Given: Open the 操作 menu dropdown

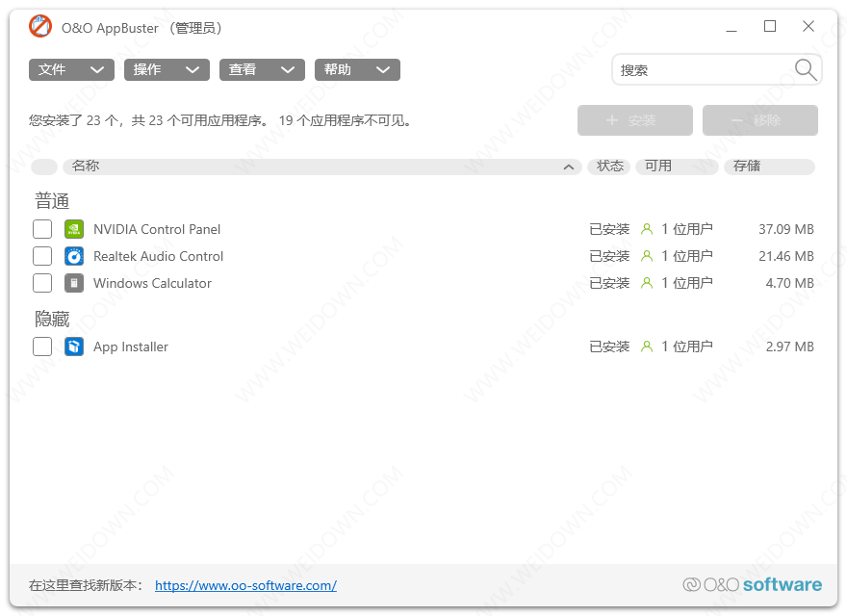Looking at the screenshot, I should tap(167, 69).
